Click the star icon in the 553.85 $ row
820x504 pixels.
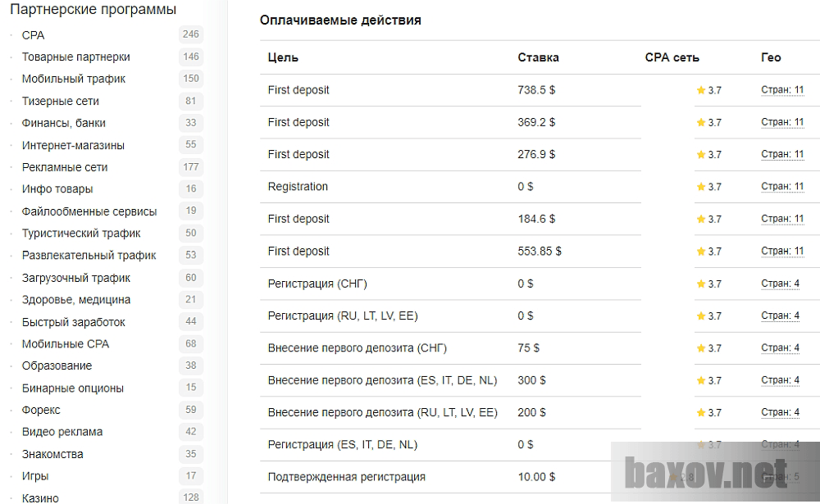point(700,252)
